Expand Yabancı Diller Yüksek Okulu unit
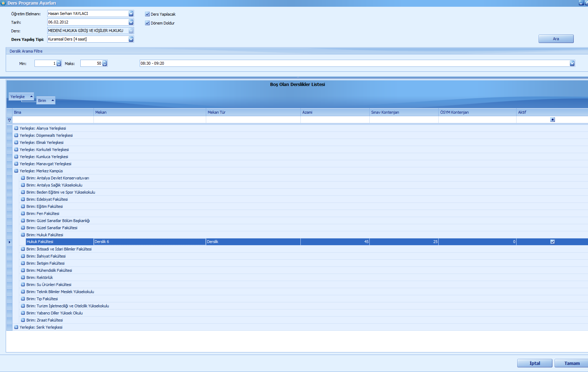This screenshot has width=588, height=372. (23, 313)
